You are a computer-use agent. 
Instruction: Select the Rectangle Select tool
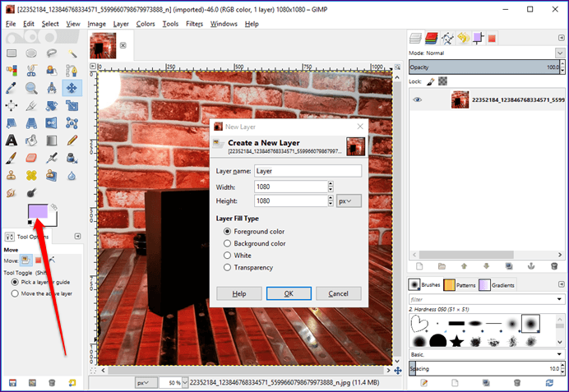click(x=12, y=53)
